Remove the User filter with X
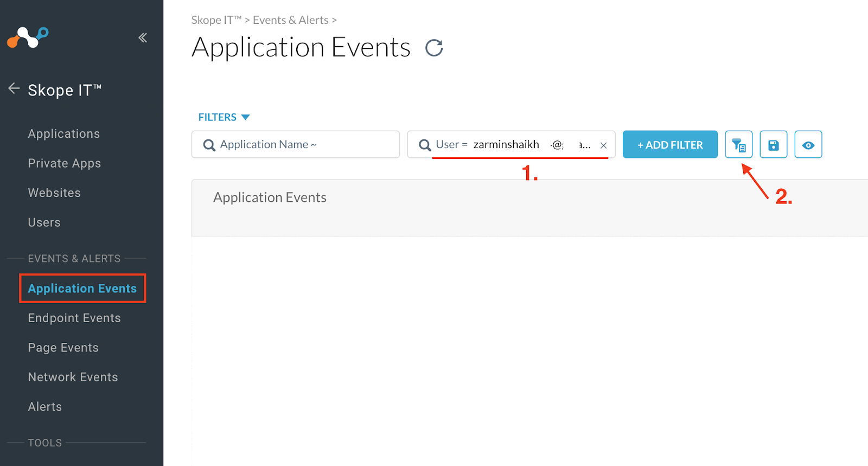The image size is (868, 466). point(603,145)
